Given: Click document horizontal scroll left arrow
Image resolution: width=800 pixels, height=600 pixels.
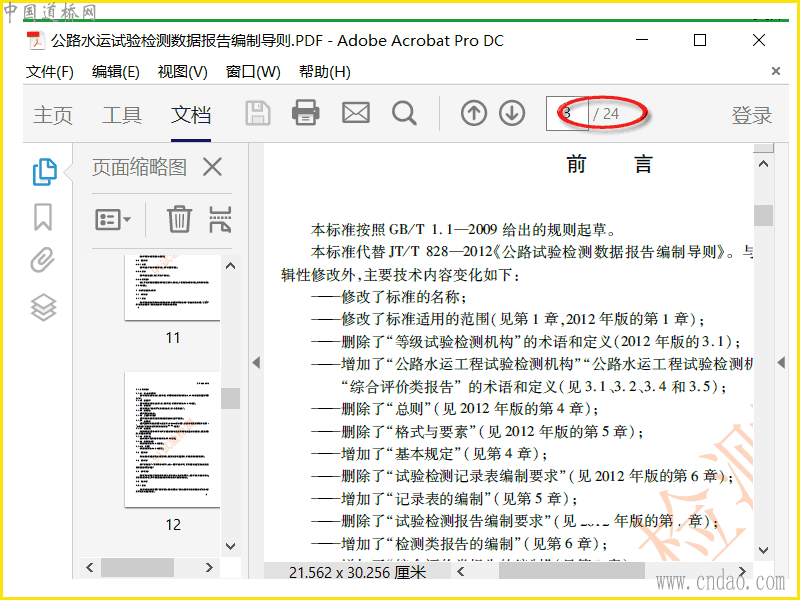Looking at the screenshot, I should pyautogui.click(x=461, y=571).
